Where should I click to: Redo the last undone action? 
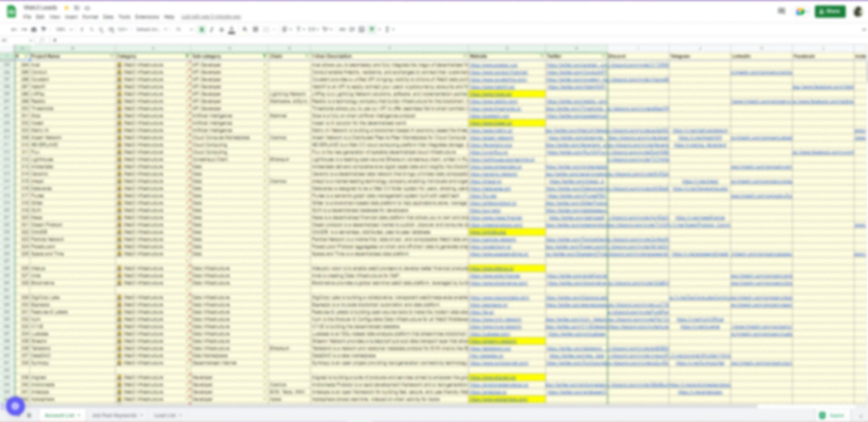point(24,30)
